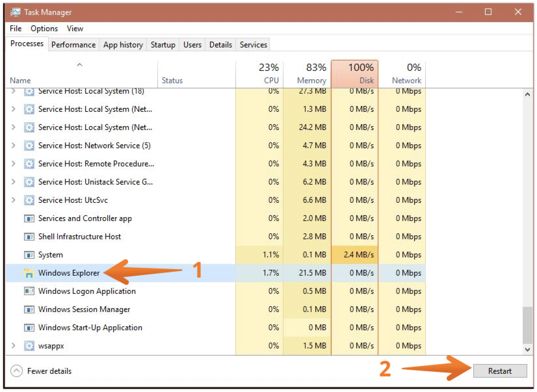This screenshot has height=392, width=537.
Task: Click the Windows Logon Application icon
Action: (29, 291)
